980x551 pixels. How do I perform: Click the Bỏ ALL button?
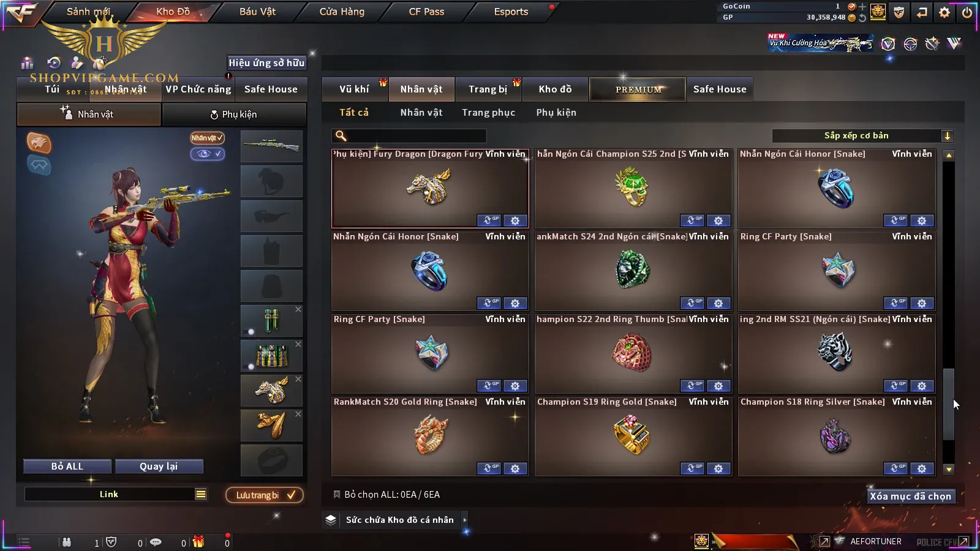point(67,467)
